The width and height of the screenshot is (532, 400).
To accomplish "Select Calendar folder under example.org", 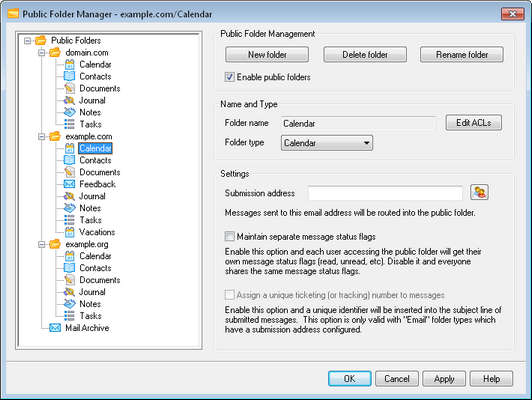I will 95,256.
